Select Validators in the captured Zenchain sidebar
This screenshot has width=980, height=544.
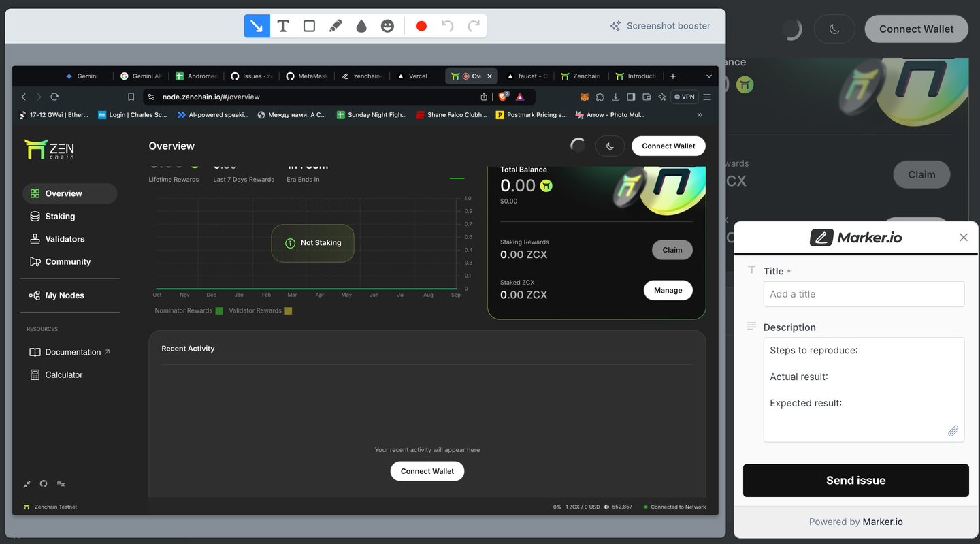click(65, 239)
